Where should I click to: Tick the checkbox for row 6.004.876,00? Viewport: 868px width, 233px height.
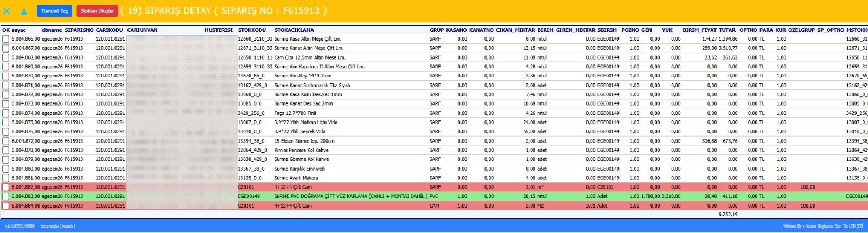5,132
